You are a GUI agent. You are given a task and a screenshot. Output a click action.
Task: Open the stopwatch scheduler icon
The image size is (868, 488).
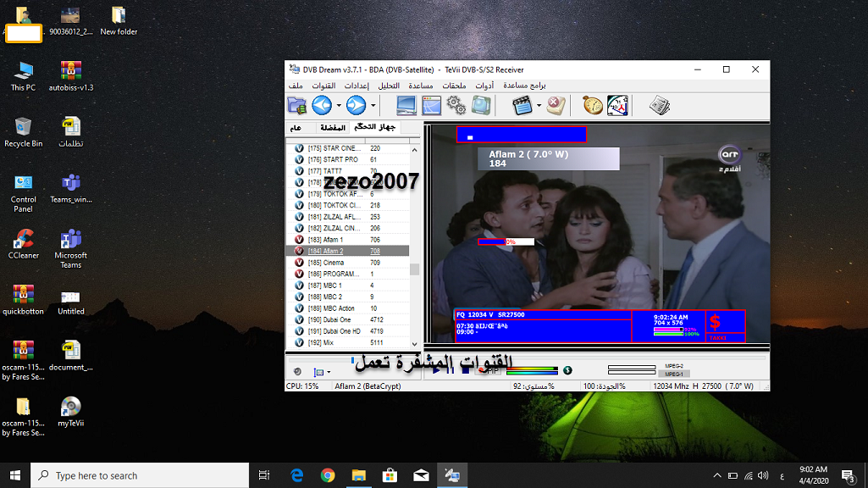pyautogui.click(x=592, y=105)
